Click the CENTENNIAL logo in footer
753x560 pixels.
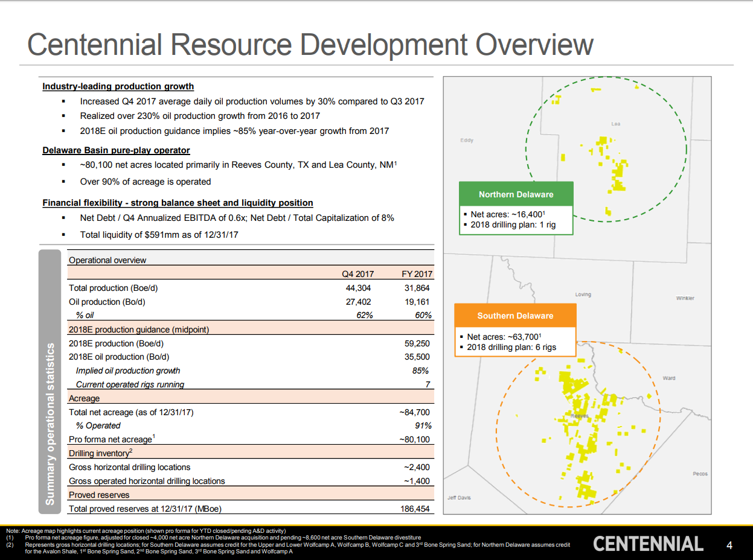[x=649, y=544]
